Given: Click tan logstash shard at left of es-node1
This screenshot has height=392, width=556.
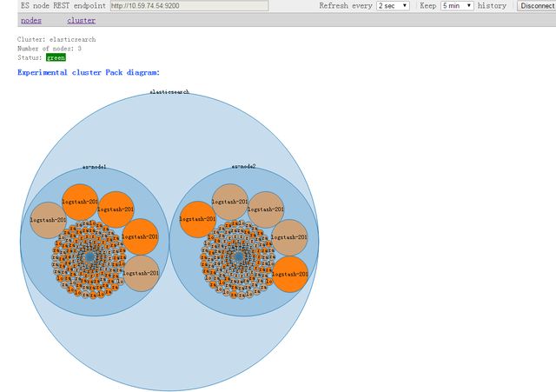Looking at the screenshot, I should pyautogui.click(x=49, y=220).
